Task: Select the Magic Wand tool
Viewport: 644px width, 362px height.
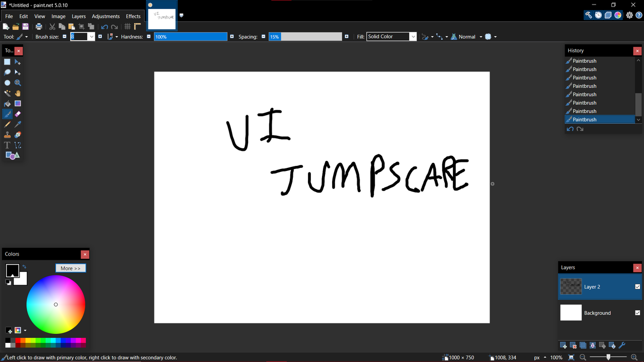Action: [x=7, y=93]
